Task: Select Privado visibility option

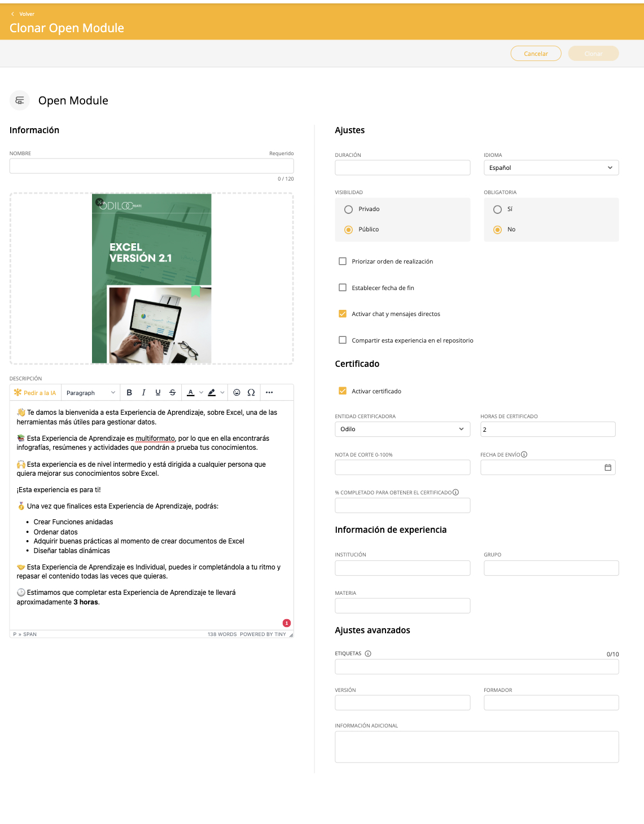Action: 349,209
